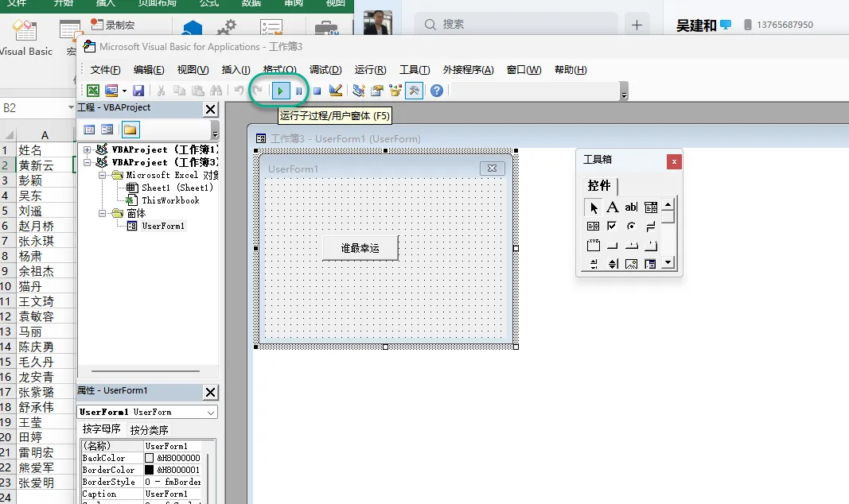Toggle Folders icon in Project panel
The width and height of the screenshot is (849, 504).
click(130, 130)
